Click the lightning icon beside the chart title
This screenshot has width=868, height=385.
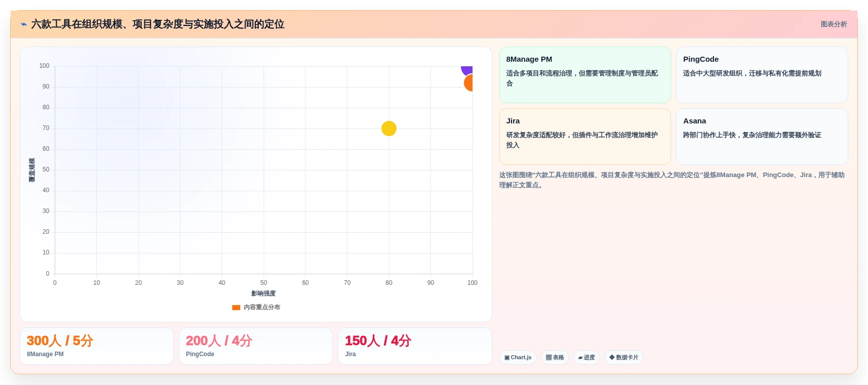click(24, 24)
